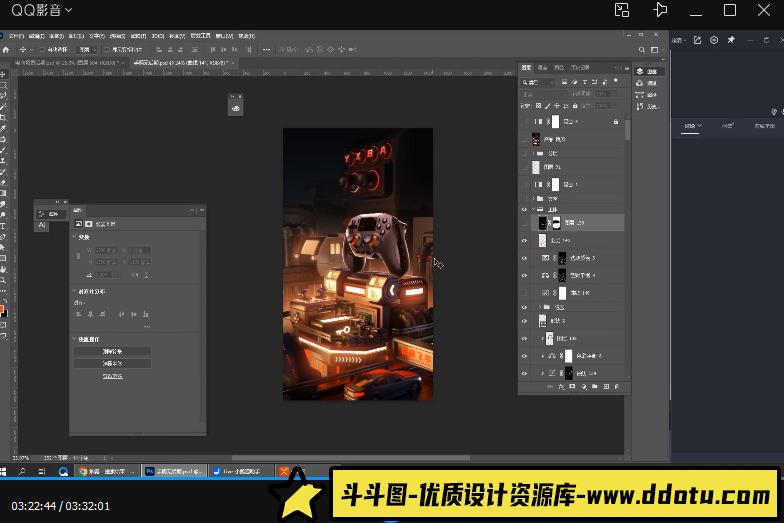Toggle the layer filtering on/off switch
This screenshot has width=784, height=523.
pyautogui.click(x=616, y=81)
